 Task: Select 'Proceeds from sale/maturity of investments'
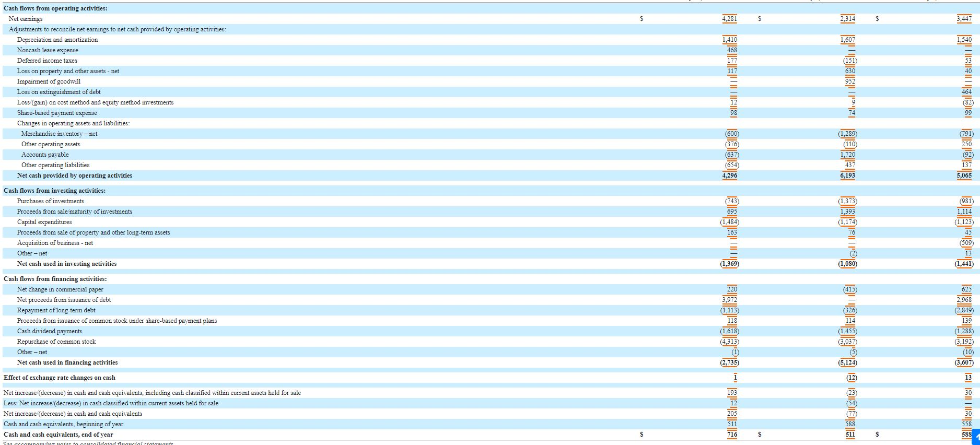(75, 212)
